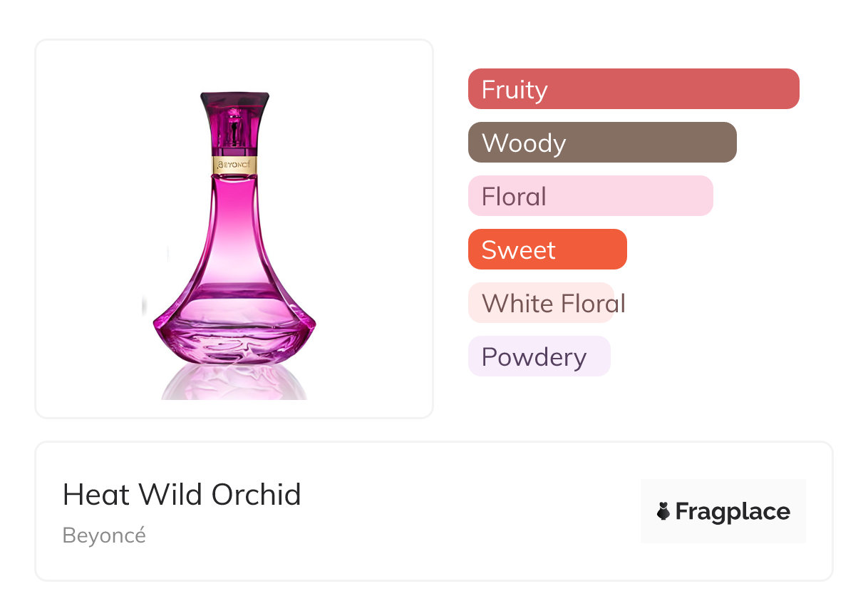Click the Powdery accord bar
868x616 pixels.
coord(539,356)
